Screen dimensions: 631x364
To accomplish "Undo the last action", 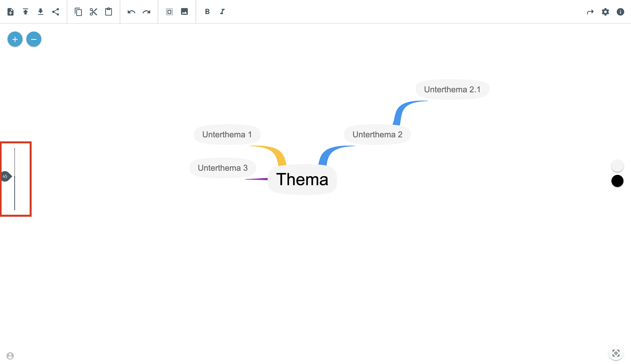I will pyautogui.click(x=131, y=12).
